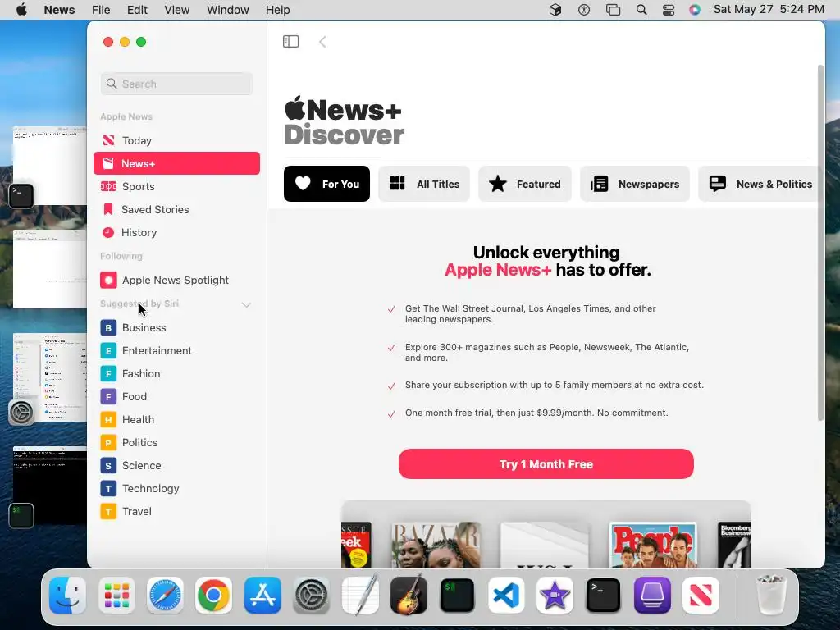Open the Today feed
The height and width of the screenshot is (630, 840).
click(x=177, y=140)
